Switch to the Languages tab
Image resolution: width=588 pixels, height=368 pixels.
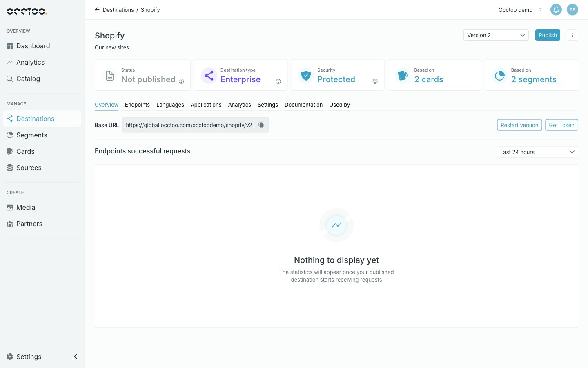tap(170, 105)
